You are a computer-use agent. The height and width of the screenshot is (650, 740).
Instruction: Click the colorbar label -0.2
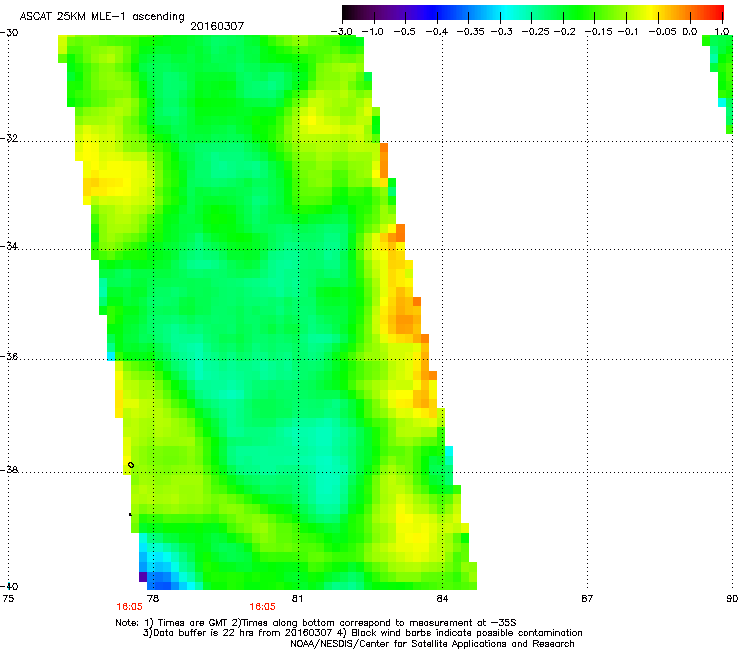pos(564,32)
